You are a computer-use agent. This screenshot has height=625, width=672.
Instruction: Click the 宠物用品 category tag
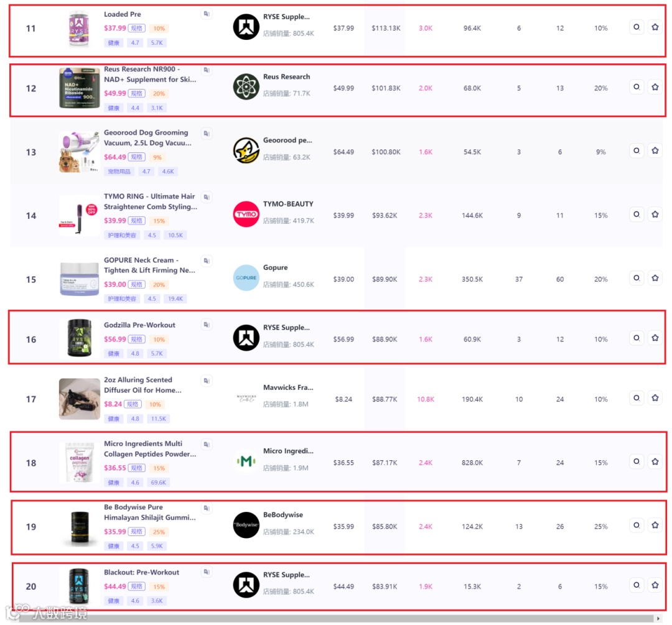(119, 172)
